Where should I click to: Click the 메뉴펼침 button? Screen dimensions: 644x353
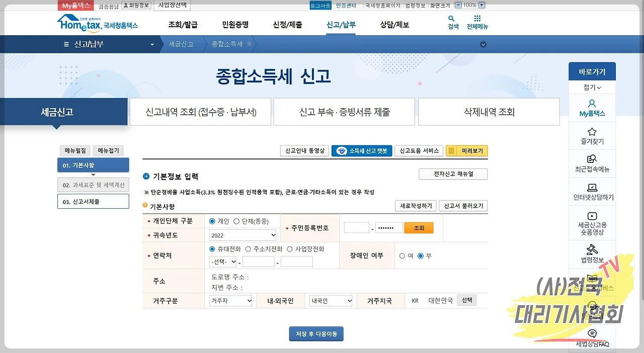[75, 150]
